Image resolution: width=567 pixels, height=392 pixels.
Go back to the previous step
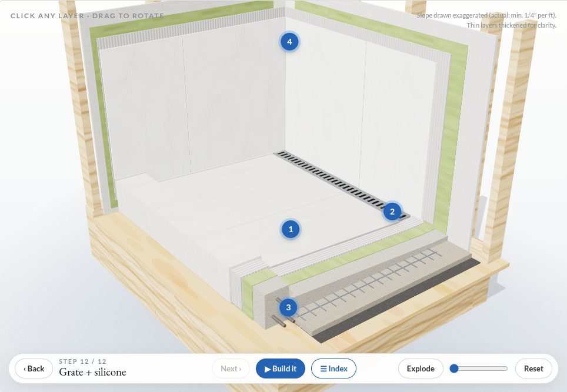pos(34,368)
